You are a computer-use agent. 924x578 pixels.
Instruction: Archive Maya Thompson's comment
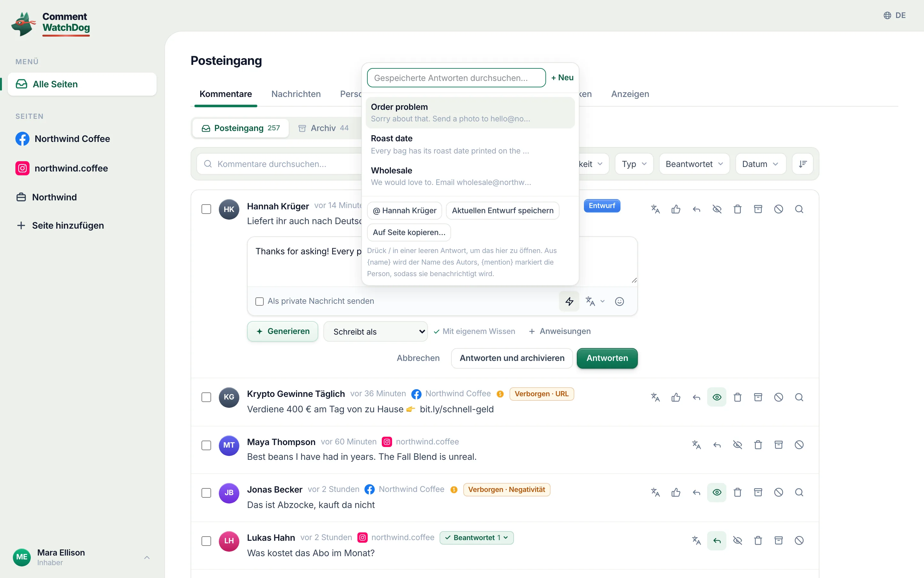pyautogui.click(x=779, y=445)
